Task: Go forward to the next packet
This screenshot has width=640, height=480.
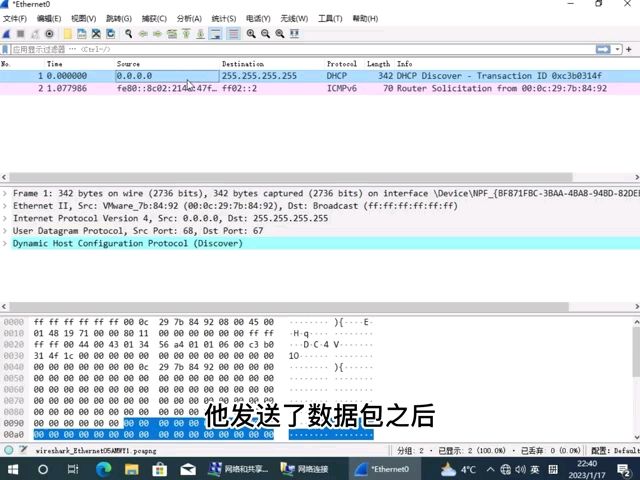Action: pyautogui.click(x=157, y=34)
